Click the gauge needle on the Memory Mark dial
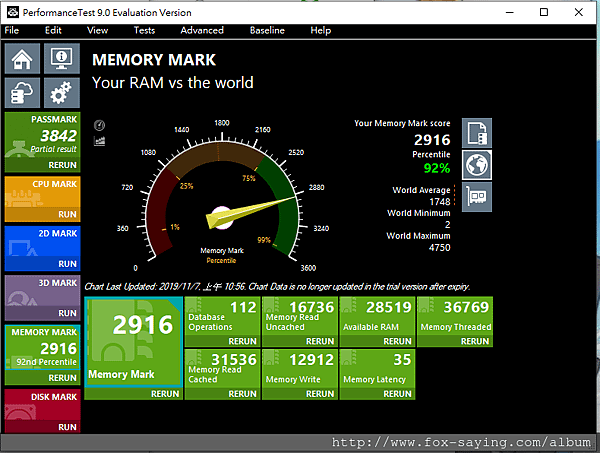 (251, 212)
